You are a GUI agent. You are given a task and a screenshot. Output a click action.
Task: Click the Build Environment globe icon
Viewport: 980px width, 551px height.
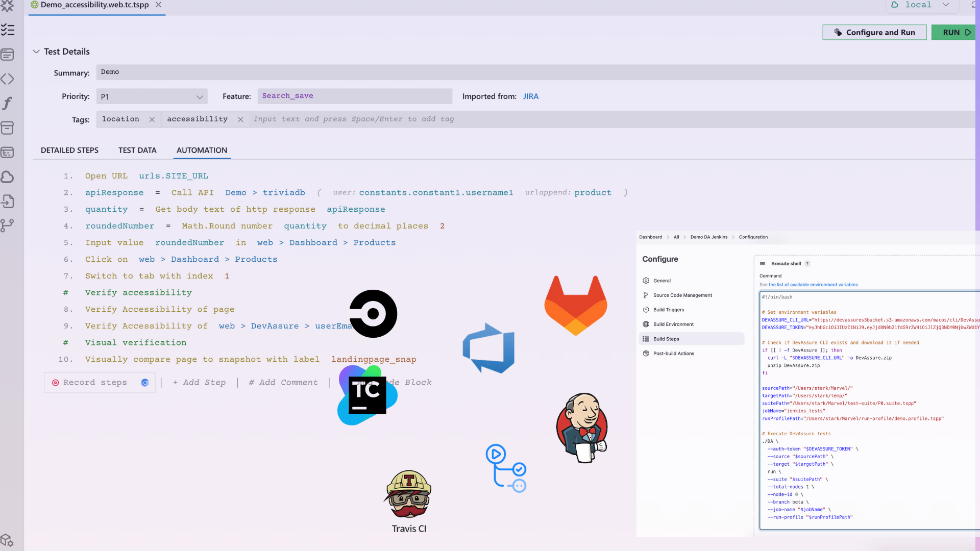(646, 324)
